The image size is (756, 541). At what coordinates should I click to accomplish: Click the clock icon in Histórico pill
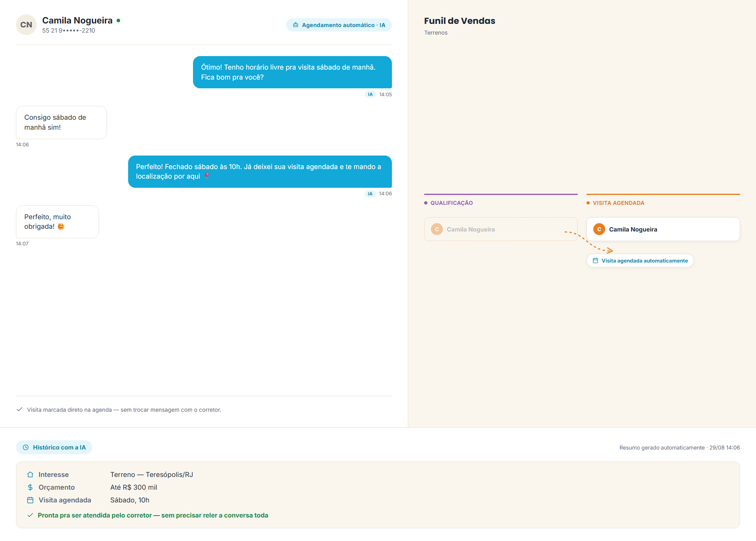(26, 447)
